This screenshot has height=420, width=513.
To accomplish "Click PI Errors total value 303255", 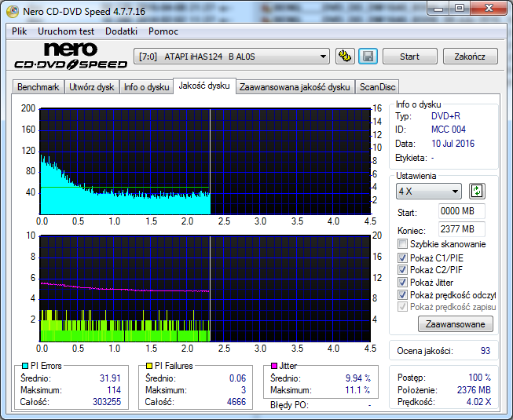I will pos(107,402).
